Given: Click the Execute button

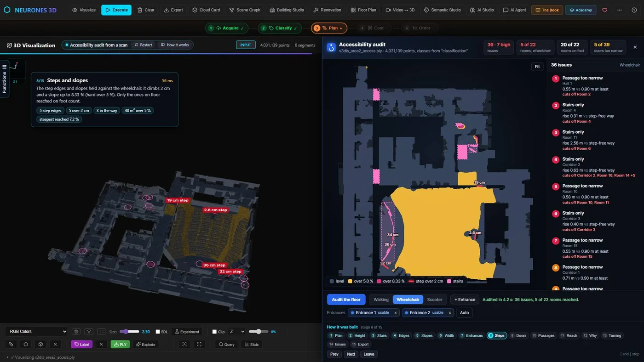Looking at the screenshot, I should (116, 10).
